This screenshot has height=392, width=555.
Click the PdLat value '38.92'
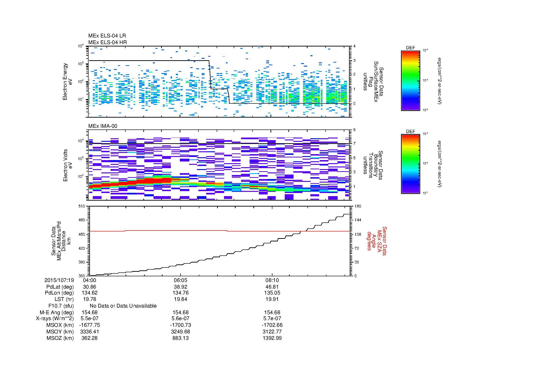181,287
